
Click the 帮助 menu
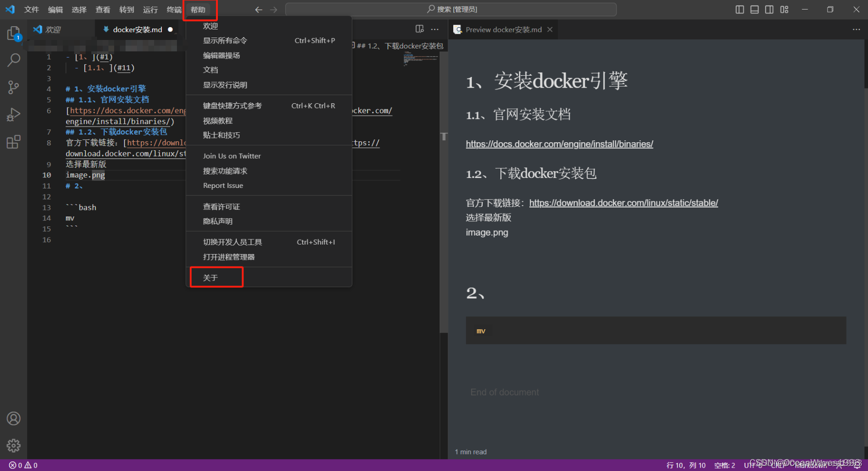pos(198,10)
